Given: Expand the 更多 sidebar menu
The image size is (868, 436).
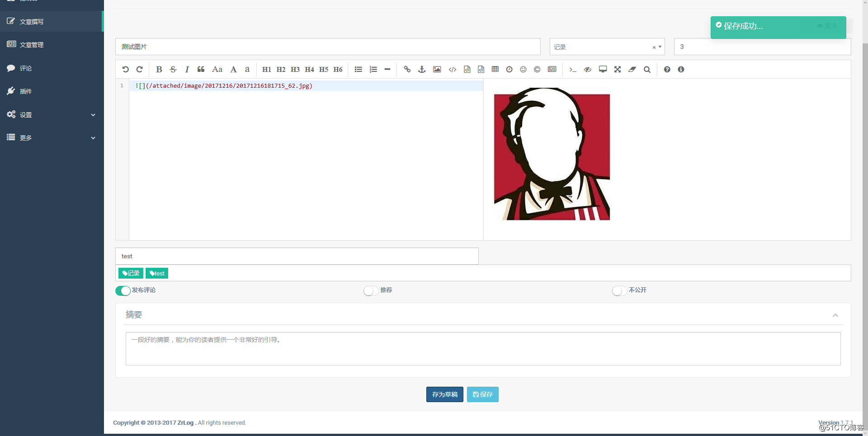Looking at the screenshot, I should point(52,137).
